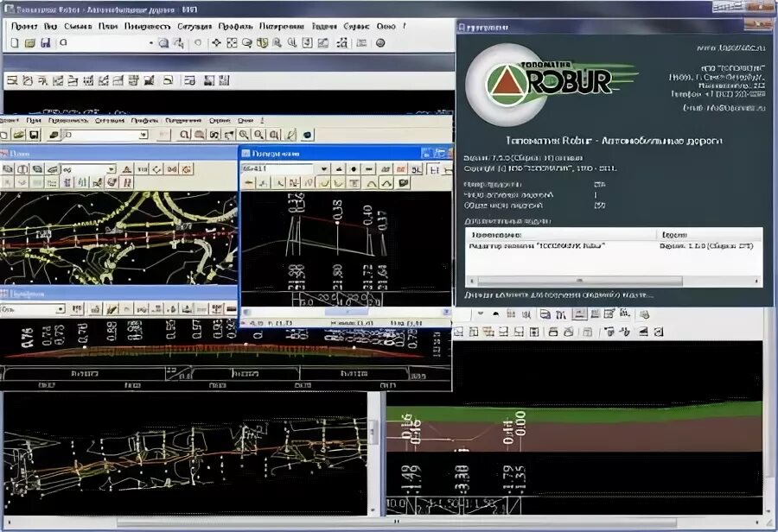
Task: Expand the layer combo box in the overlapping window toolbar
Action: 143,135
